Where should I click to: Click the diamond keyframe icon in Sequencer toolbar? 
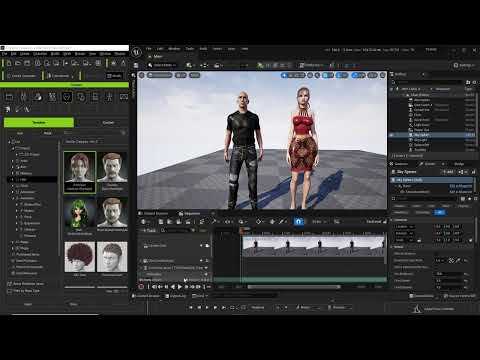coord(259,221)
